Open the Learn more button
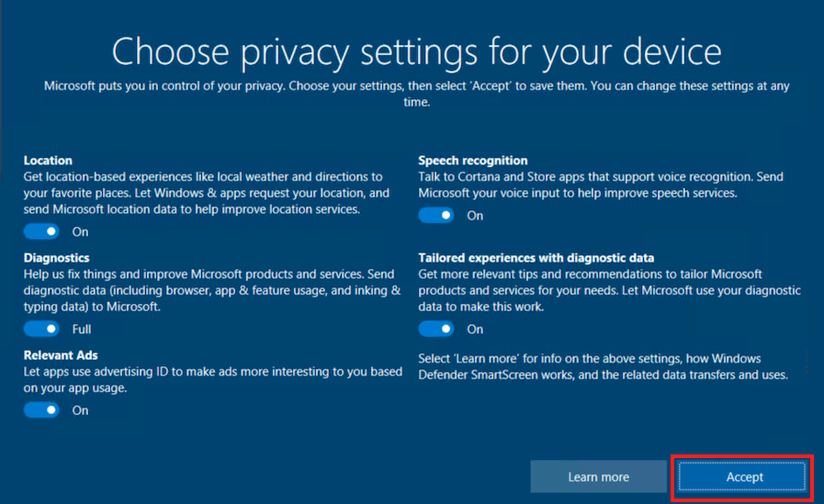Image resolution: width=824 pixels, height=504 pixels. pyautogui.click(x=599, y=477)
